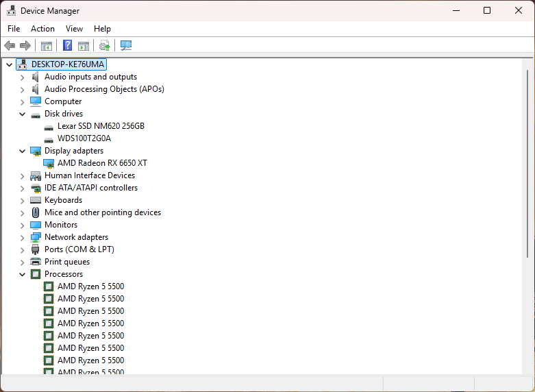Click the Device Manager title bar icon
Viewport: 535px width, 392px height.
coord(11,10)
